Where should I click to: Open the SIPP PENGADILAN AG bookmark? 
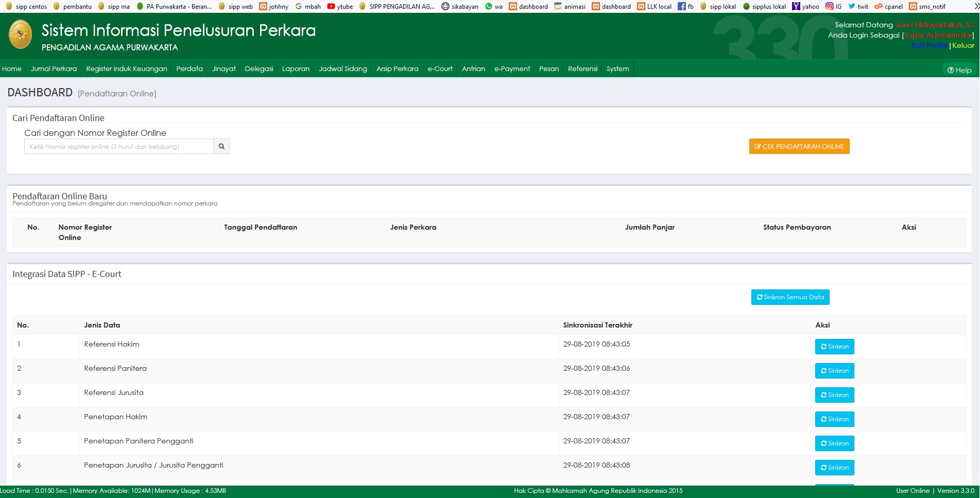click(x=397, y=6)
